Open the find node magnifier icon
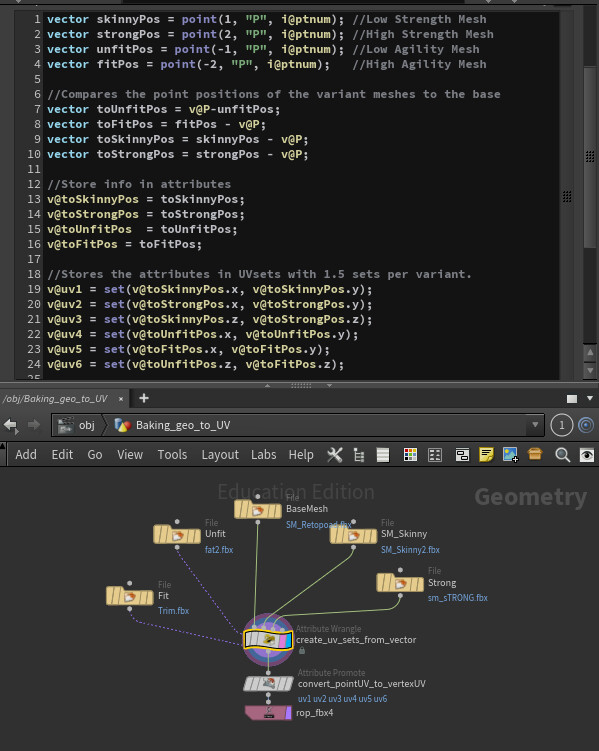This screenshot has width=599, height=751. pos(563,455)
